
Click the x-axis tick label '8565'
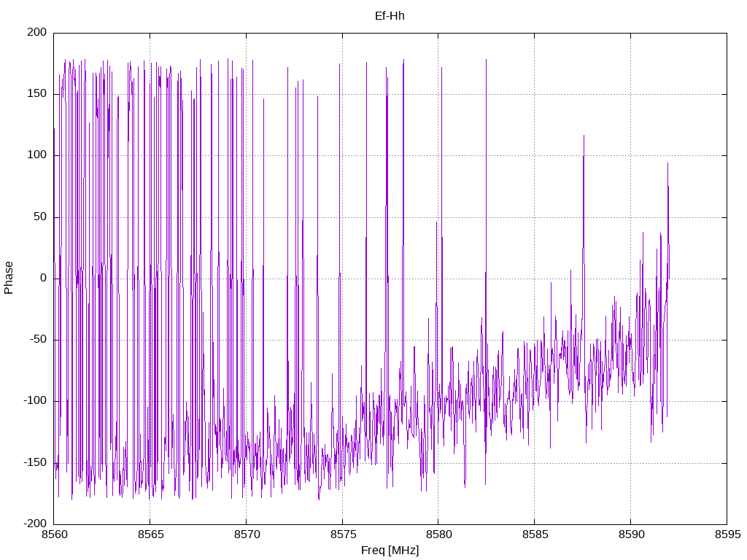click(150, 534)
